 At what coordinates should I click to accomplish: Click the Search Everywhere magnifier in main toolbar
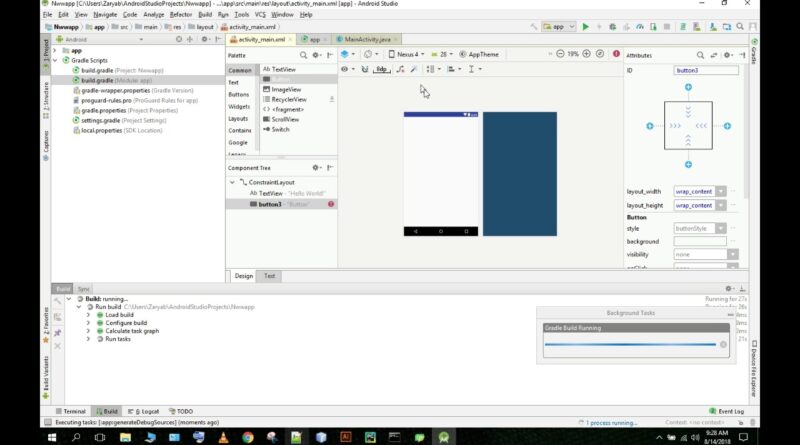pos(740,27)
